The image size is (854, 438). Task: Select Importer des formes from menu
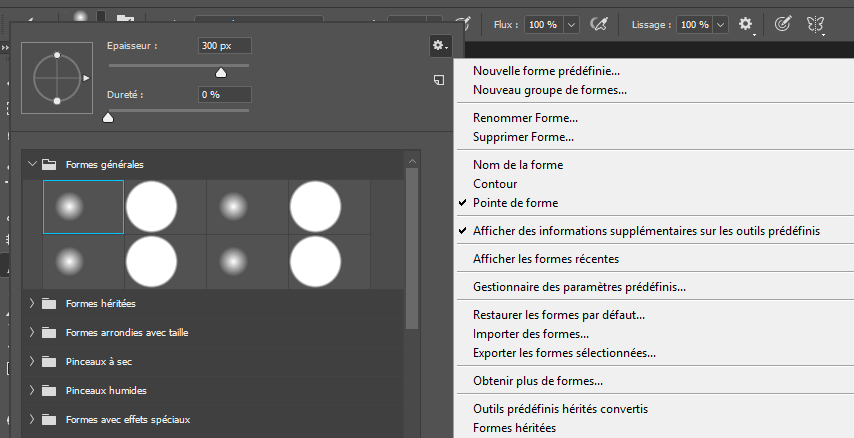(530, 334)
